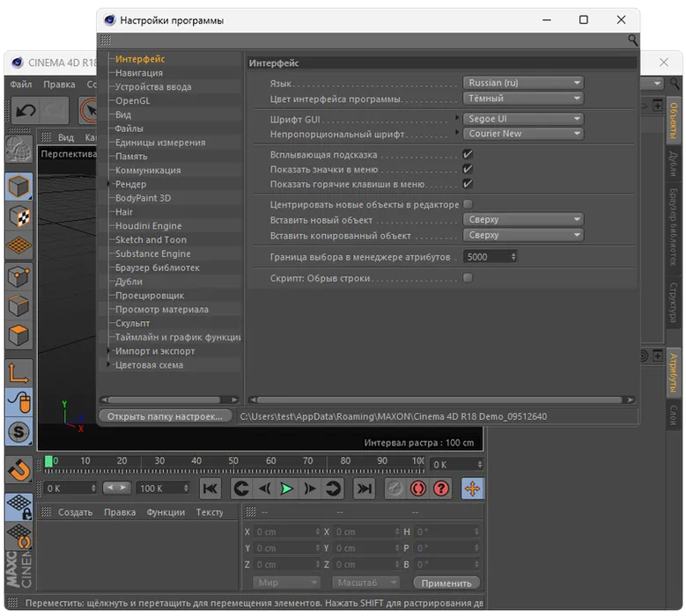This screenshot has width=686, height=616.
Task: Go to previous key circular arrow
Action: [241, 488]
